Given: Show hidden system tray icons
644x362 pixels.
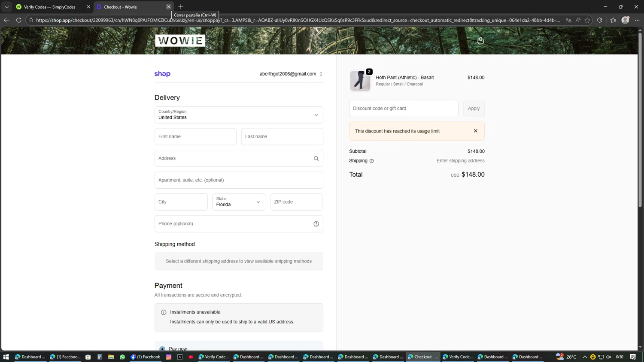Looking at the screenshot, I should pos(585,357).
